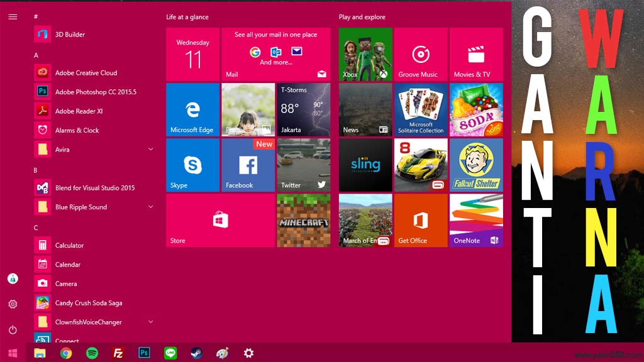Open FileZilla from the taskbar

click(x=118, y=353)
